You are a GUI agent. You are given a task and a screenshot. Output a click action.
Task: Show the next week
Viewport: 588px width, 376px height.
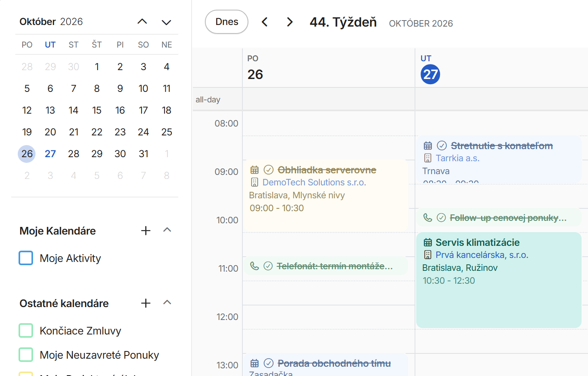pyautogui.click(x=290, y=22)
